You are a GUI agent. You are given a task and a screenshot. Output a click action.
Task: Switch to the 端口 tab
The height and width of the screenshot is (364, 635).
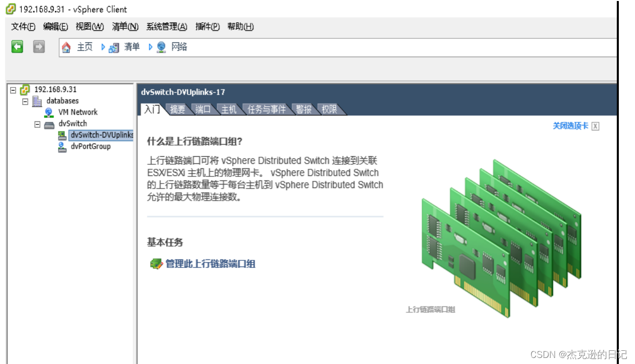[203, 109]
